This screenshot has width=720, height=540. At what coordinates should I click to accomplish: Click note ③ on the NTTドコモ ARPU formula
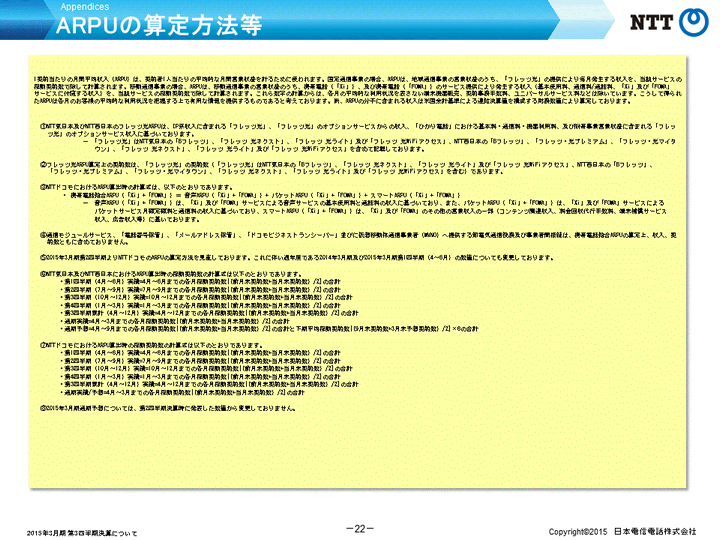[x=137, y=187]
